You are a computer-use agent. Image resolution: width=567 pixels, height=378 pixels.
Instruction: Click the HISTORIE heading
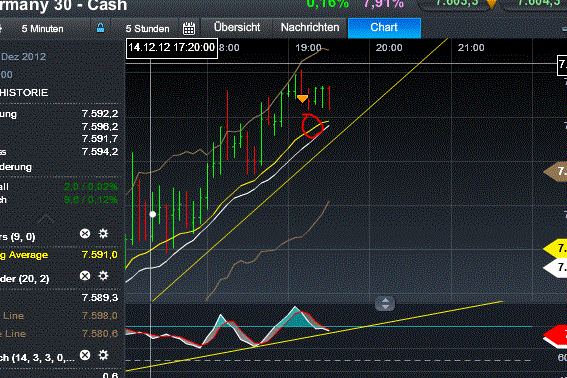click(24, 93)
